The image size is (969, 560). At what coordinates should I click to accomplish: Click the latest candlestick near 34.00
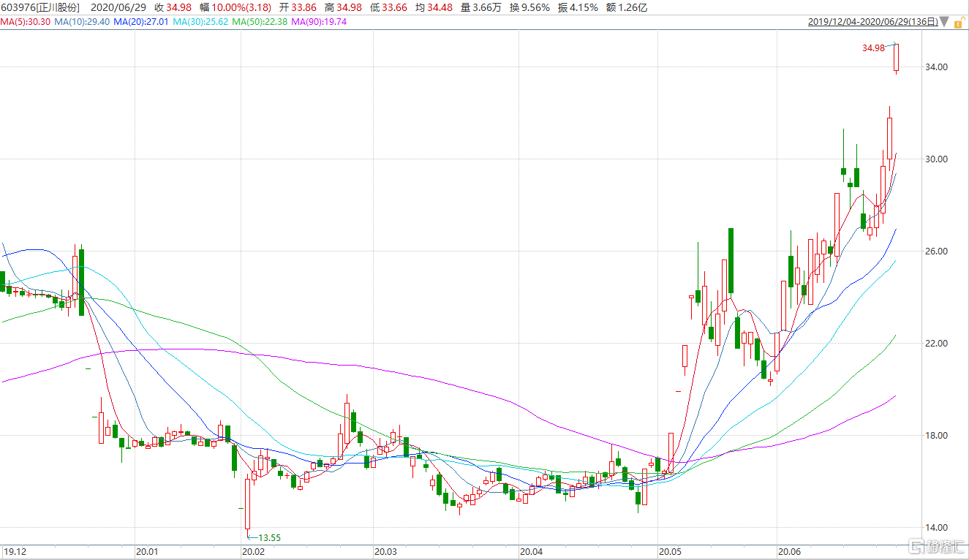896,58
